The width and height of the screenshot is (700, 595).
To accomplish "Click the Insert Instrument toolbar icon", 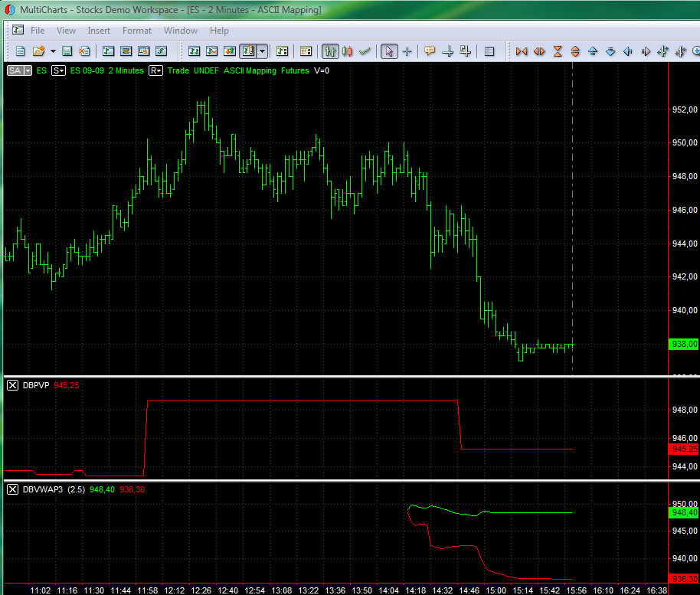I will pyautogui.click(x=194, y=51).
